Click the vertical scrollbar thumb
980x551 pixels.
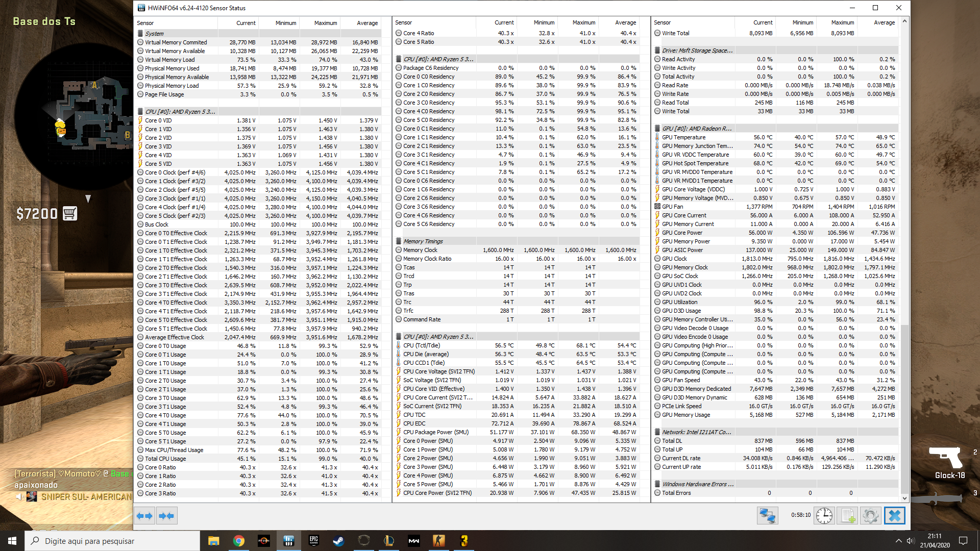(x=904, y=408)
